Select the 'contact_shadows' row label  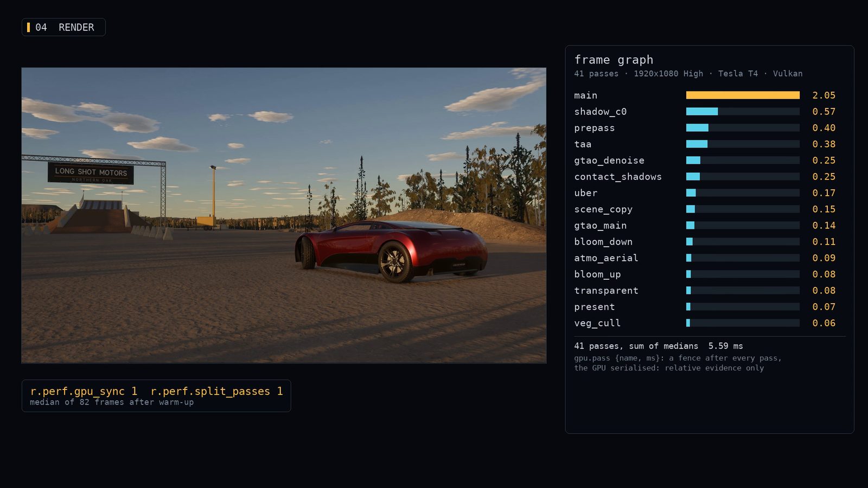click(618, 177)
